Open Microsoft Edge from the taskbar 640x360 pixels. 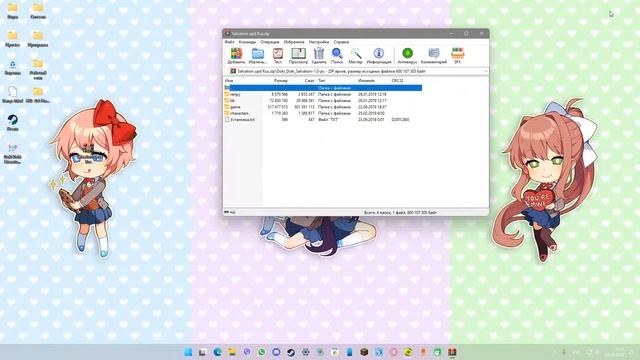tap(218, 352)
